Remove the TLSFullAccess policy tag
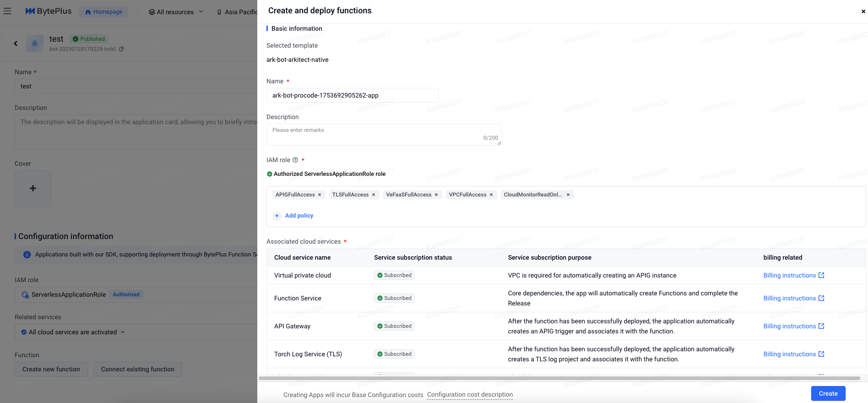Image resolution: width=868 pixels, height=403 pixels. coord(374,195)
